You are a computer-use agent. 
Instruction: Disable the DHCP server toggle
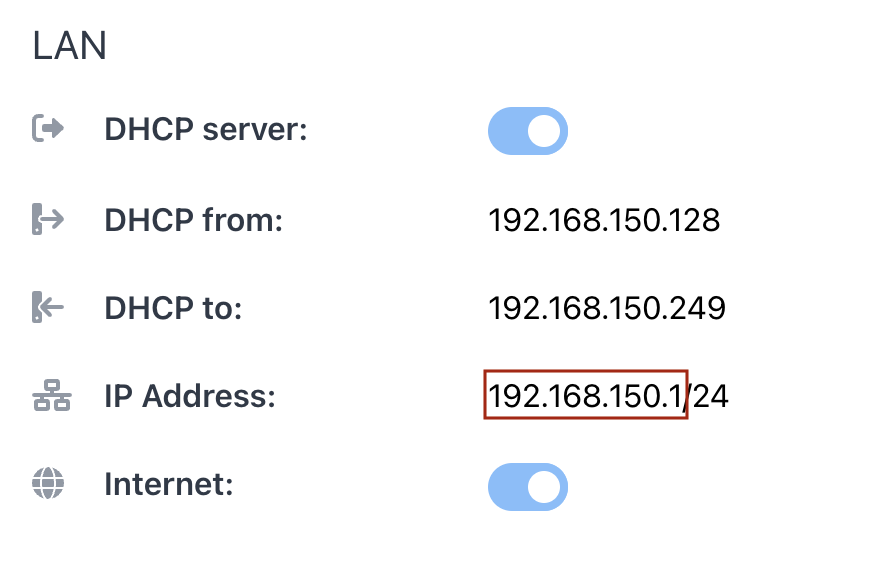coord(528,131)
